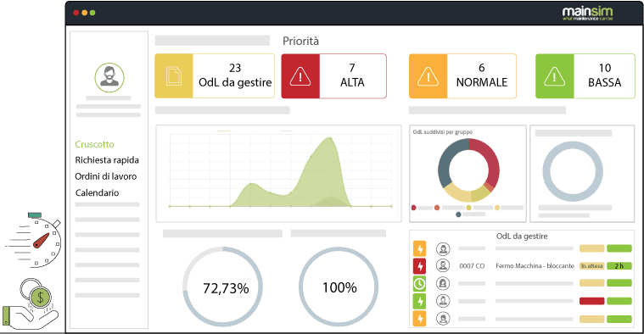The height and width of the screenshot is (334, 644).
Task: Open Richiesta rapida in the sidebar
Action: pos(107,160)
